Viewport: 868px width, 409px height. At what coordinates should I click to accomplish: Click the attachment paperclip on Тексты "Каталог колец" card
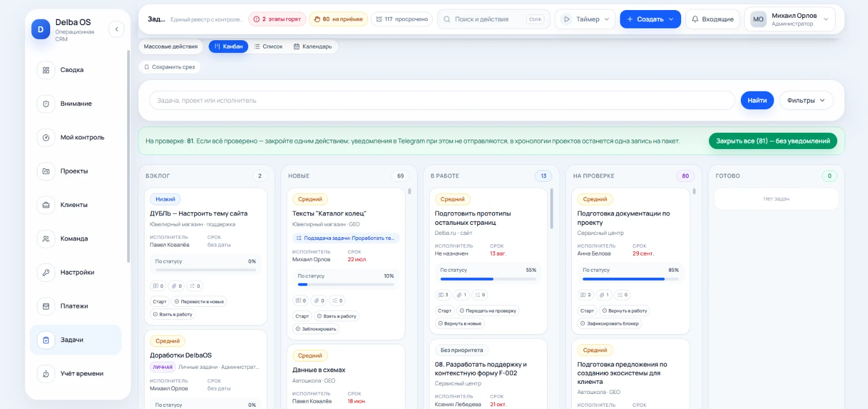point(319,301)
